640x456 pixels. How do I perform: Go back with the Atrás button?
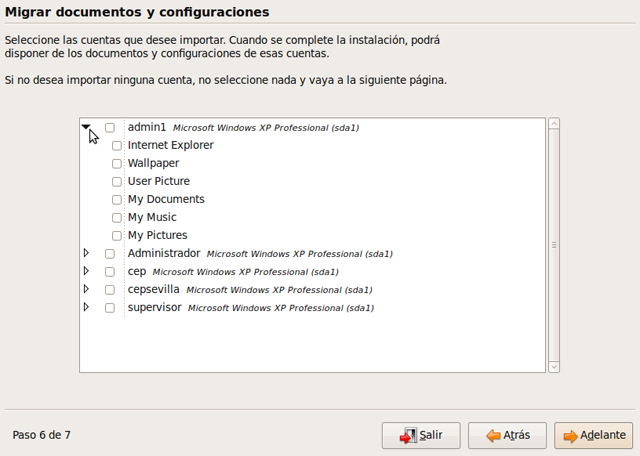pos(506,436)
